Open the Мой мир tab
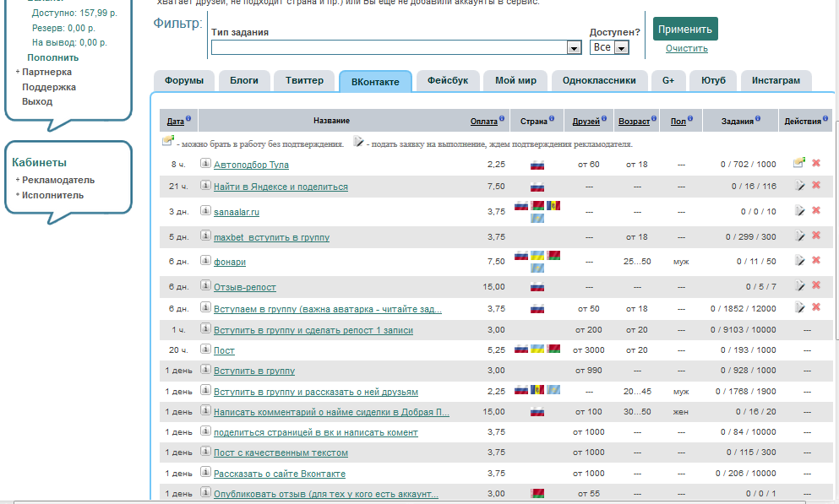 pyautogui.click(x=515, y=81)
